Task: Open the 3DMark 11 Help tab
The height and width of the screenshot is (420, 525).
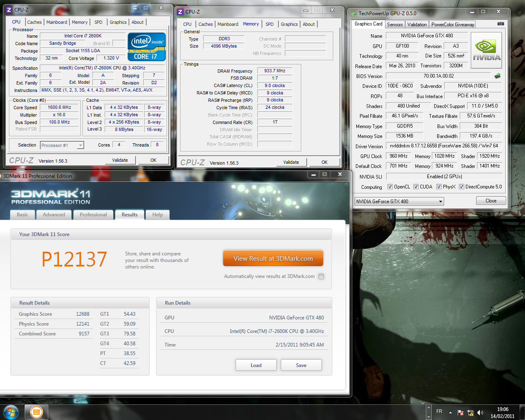Action: (158, 215)
